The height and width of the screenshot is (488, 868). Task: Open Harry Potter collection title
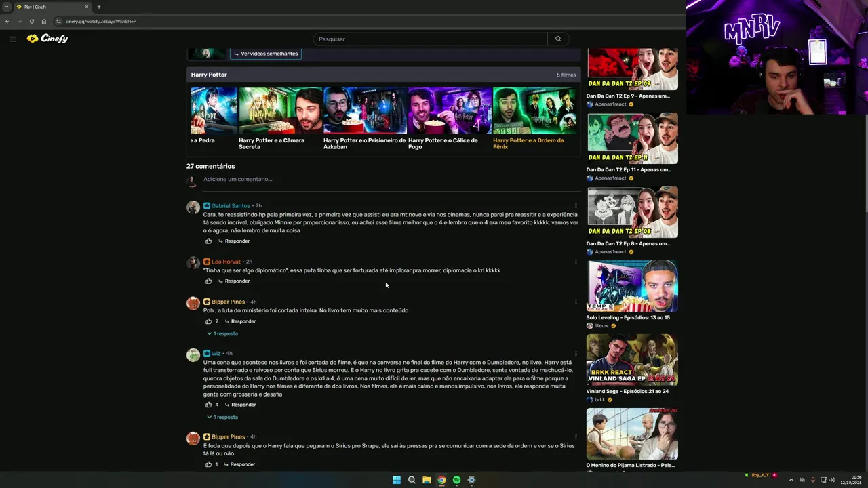pos(209,75)
